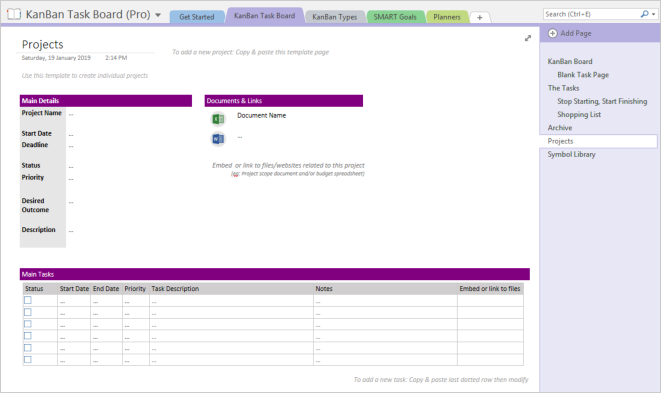Click the End Date column header
Image resolution: width=661 pixels, height=393 pixels.
point(106,289)
